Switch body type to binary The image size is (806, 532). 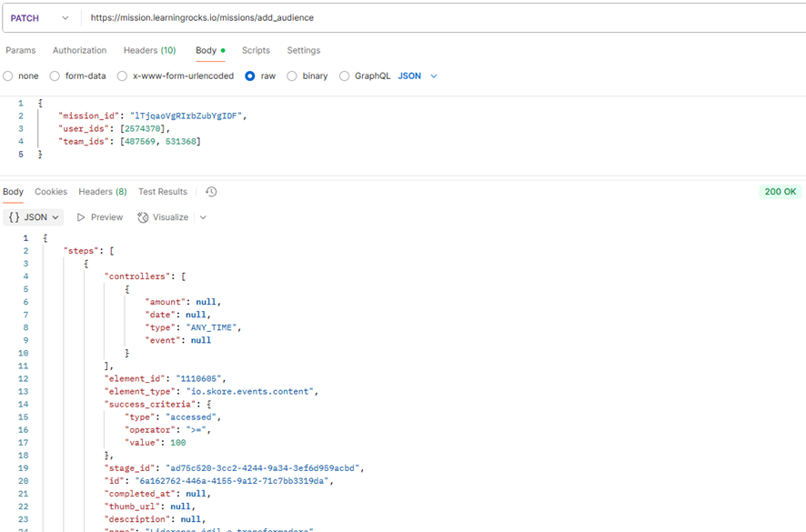coord(292,76)
